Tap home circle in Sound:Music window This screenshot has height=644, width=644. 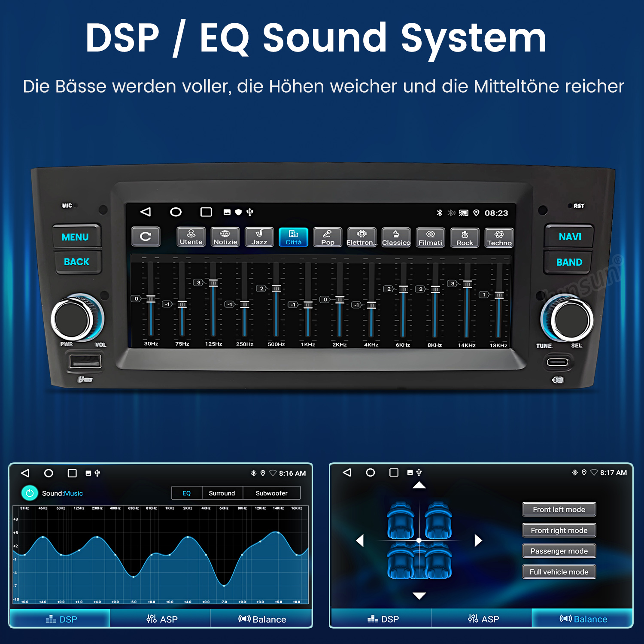pos(49,473)
